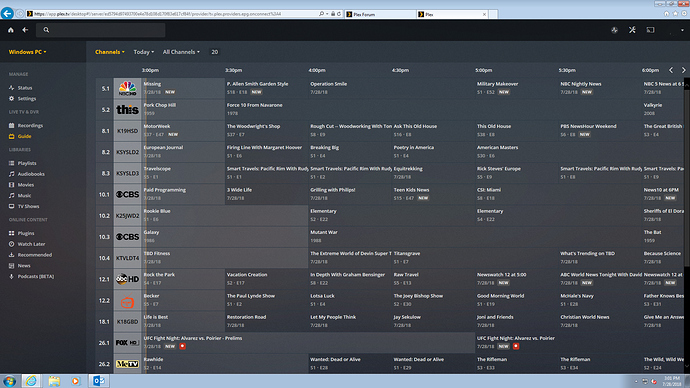Open the Windows Start button
This screenshot has width=690, height=388.
tap(10, 381)
